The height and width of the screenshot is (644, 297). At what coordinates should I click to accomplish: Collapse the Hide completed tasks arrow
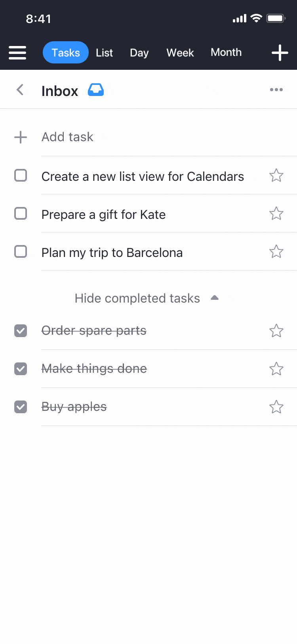[215, 298]
